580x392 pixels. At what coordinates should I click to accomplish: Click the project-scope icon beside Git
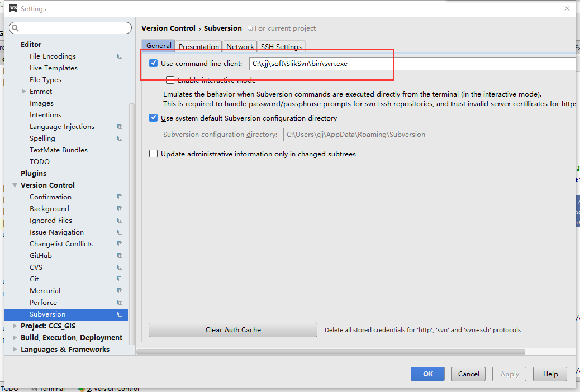point(120,279)
